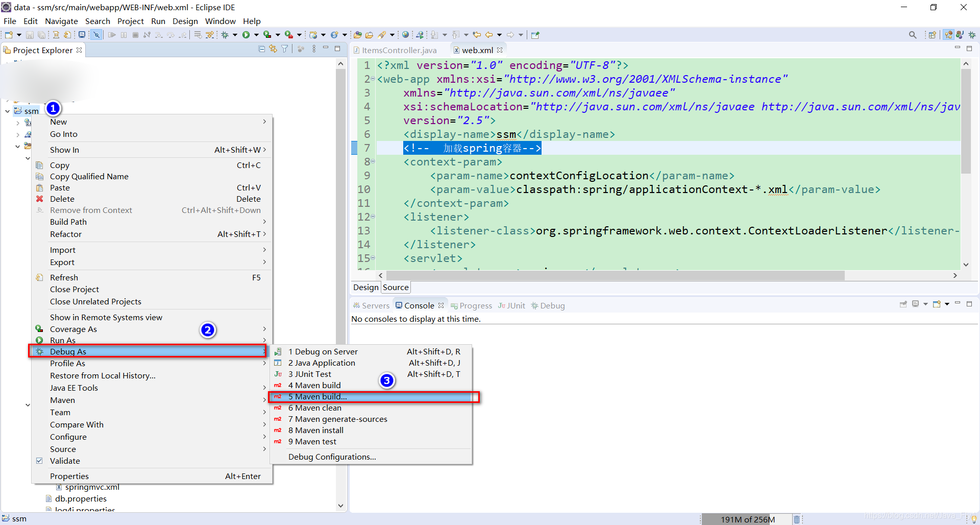
Task: Toggle folding at line 8 context-param
Action: point(373,161)
